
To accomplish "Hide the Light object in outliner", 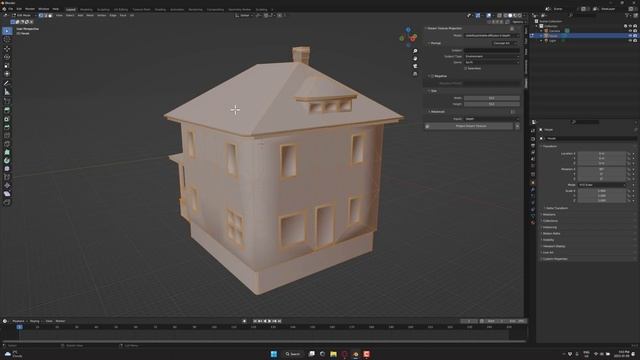I will click(630, 41).
